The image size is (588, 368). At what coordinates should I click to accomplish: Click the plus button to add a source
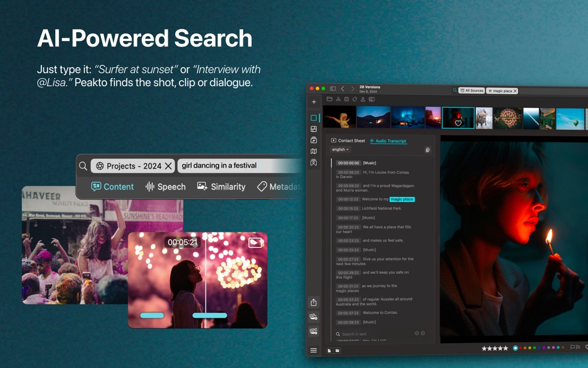tap(314, 102)
